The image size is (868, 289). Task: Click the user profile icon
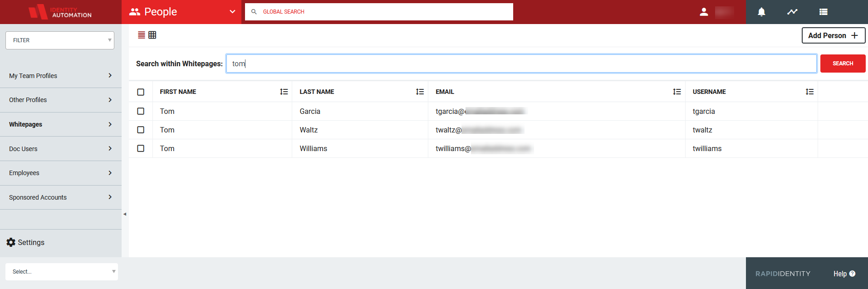pos(704,12)
